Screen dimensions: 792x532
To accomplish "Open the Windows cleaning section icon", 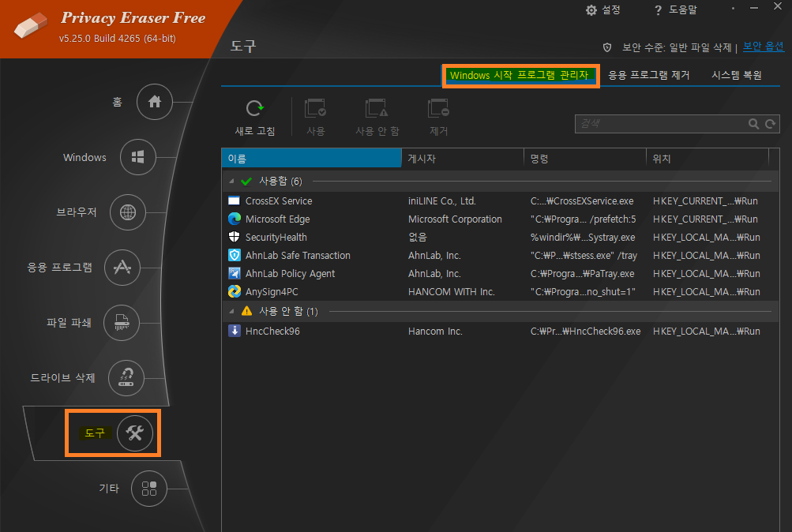I will [138, 157].
